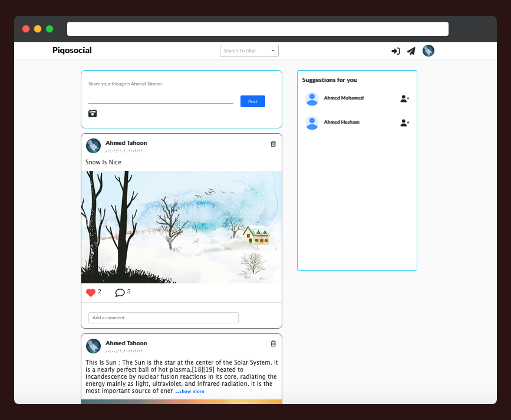The height and width of the screenshot is (420, 511).
Task: Like the "Snow Is Nice" post heart
Action: point(92,292)
